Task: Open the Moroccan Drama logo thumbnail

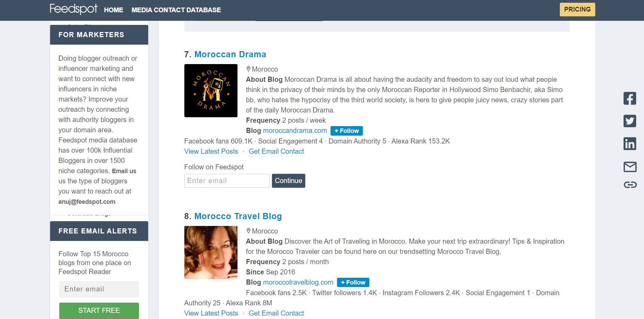Action: [x=211, y=91]
